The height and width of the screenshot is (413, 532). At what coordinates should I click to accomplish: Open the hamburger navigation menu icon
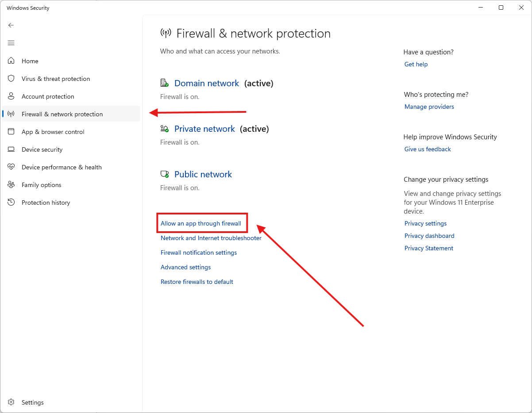point(11,43)
